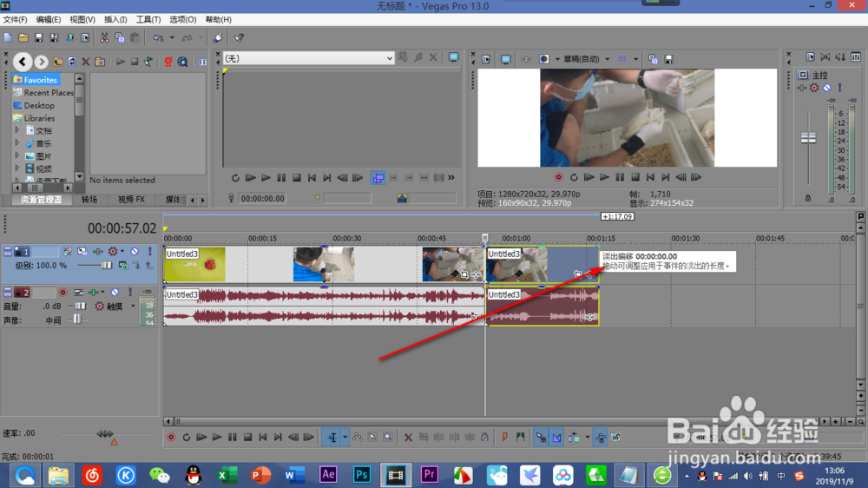Open preview quality 草稿(自动) dropdown
The height and width of the screenshot is (488, 868).
pos(586,59)
